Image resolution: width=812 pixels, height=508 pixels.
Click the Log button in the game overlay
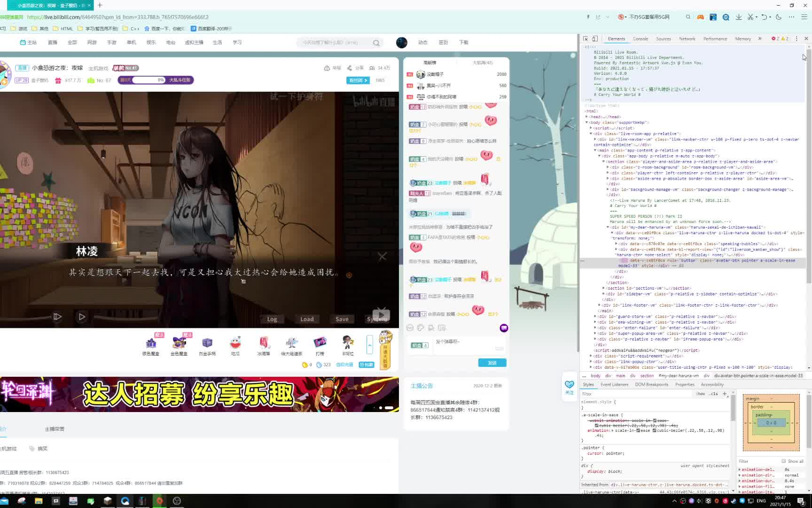click(272, 319)
